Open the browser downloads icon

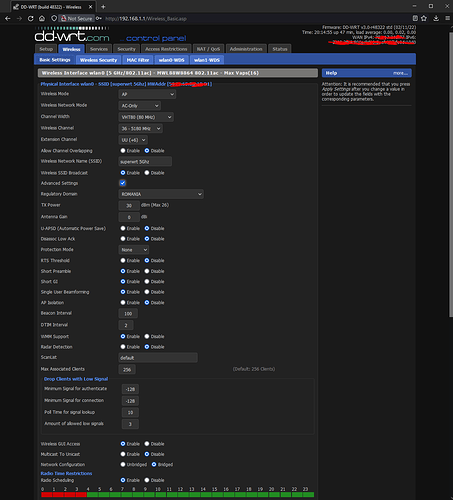click(x=436, y=18)
